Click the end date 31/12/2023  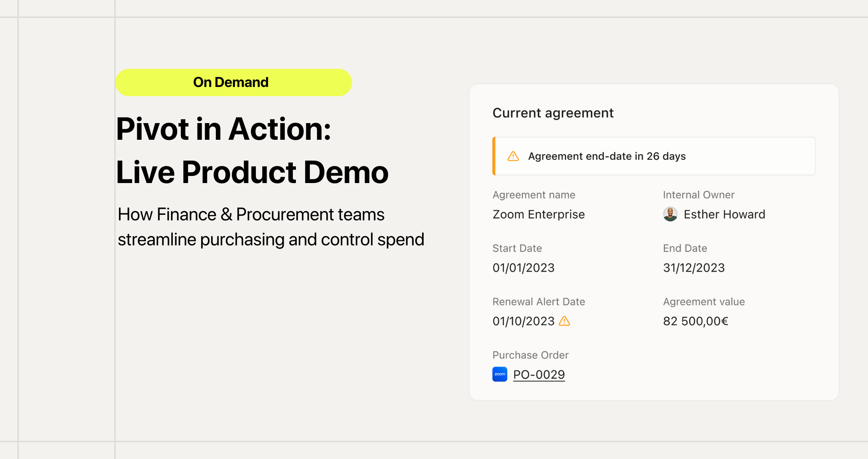pyautogui.click(x=693, y=268)
